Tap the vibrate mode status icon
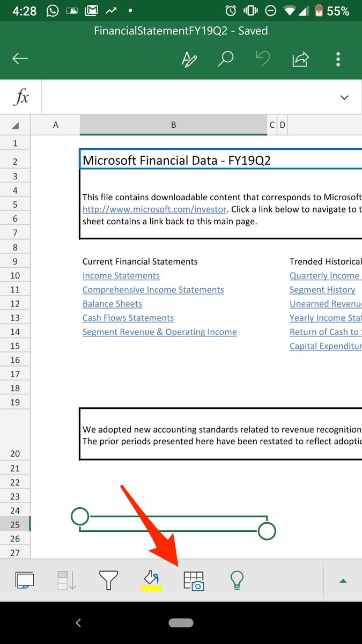The width and height of the screenshot is (362, 644). [250, 11]
